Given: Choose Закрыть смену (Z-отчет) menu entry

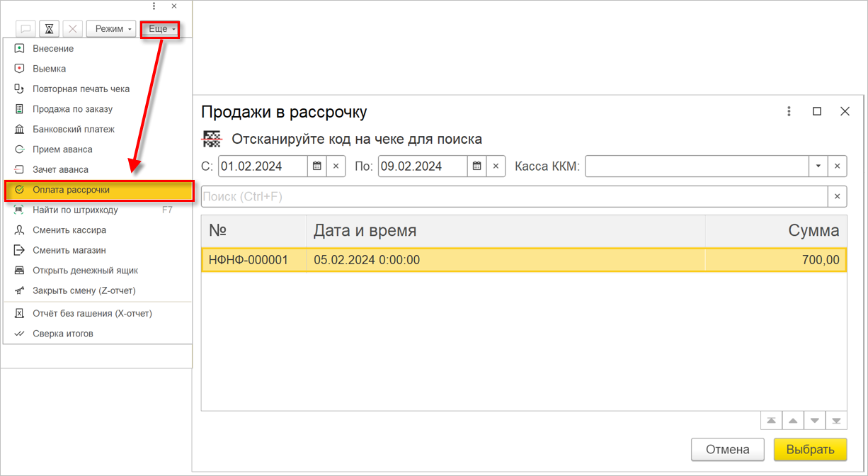Looking at the screenshot, I should [x=84, y=290].
